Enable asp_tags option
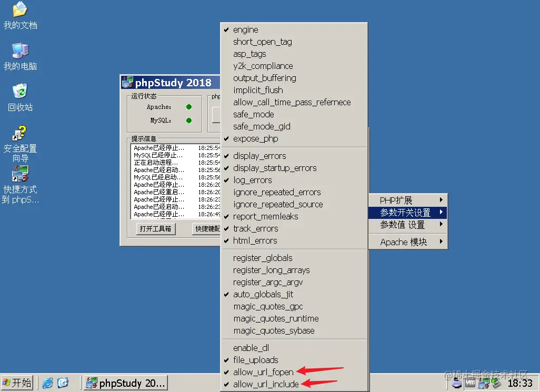This screenshot has height=392, width=540. coord(294,54)
